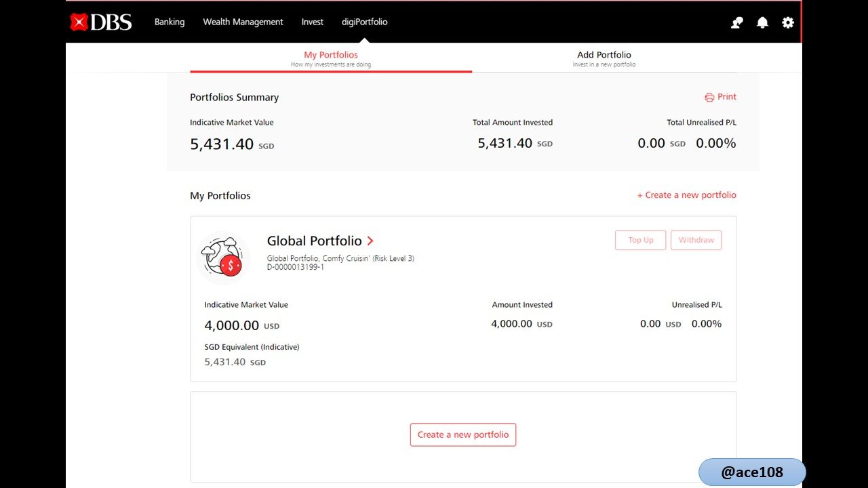Image resolution: width=868 pixels, height=488 pixels.
Task: Click Global Portfolio market value 4,000.00 USD
Action: coord(241,325)
